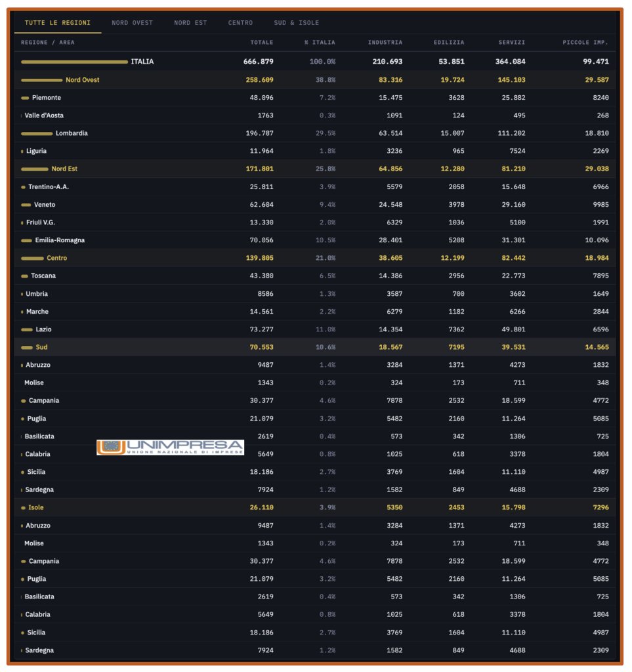Expand the Isole group row label
The image size is (632, 672).
coord(36,508)
